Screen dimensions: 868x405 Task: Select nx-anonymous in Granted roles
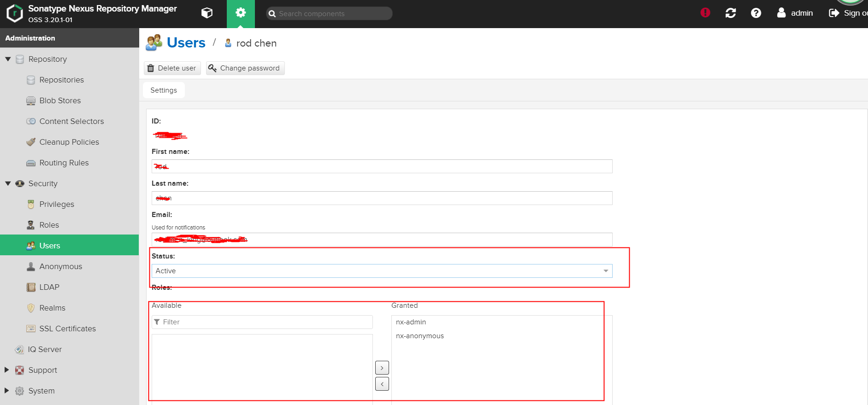pos(419,336)
